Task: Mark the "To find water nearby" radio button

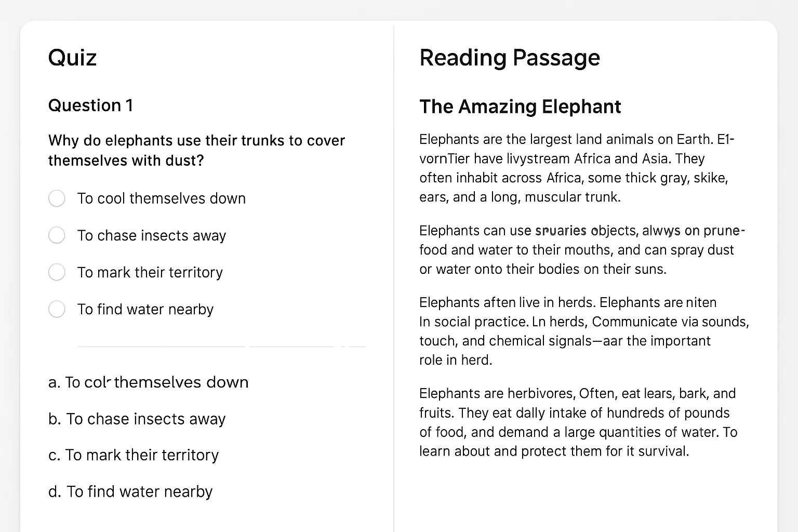Action: (57, 309)
